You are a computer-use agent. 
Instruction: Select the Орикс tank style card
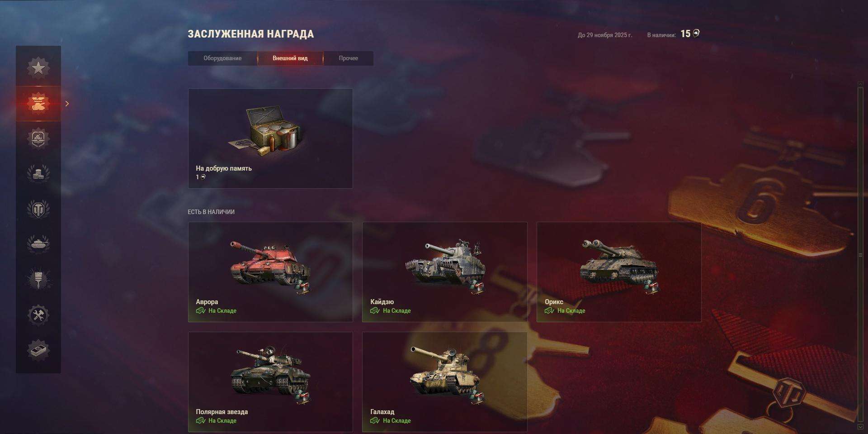619,272
